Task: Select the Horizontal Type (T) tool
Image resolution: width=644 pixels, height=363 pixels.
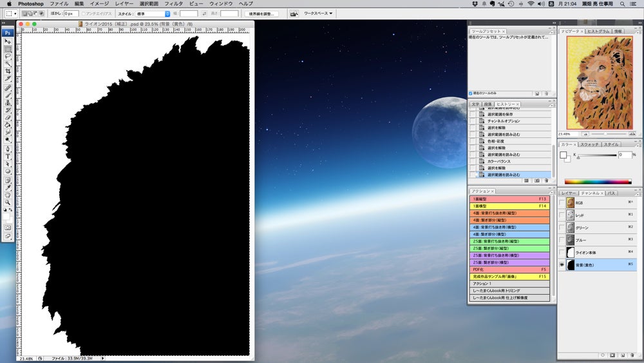Action: point(8,156)
